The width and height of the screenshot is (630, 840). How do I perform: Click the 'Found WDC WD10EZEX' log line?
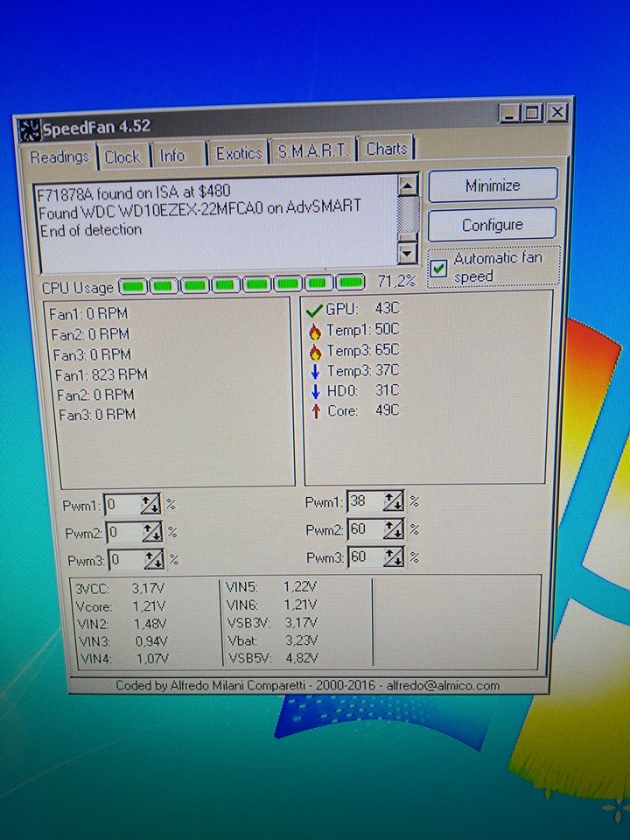tap(199, 209)
